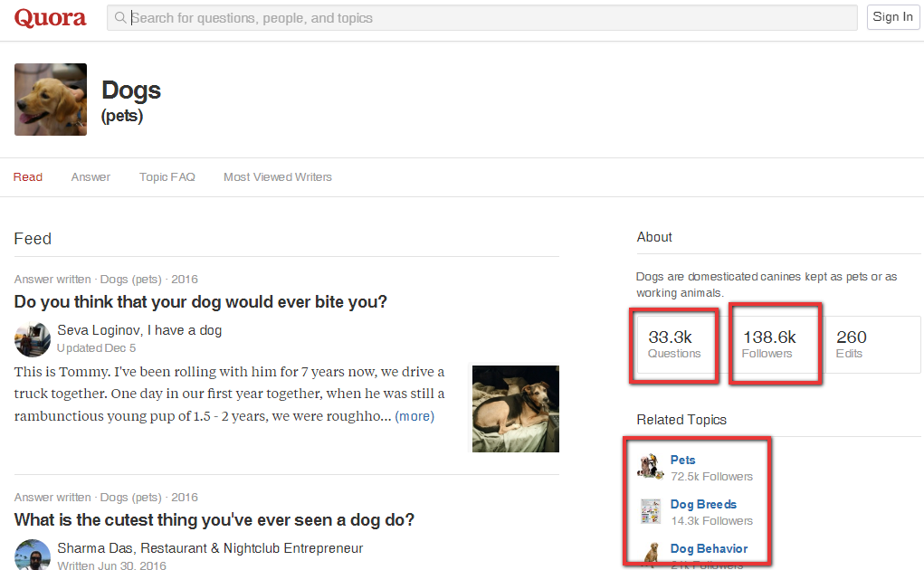Open the photo of Tommy the dog
Image resolution: width=924 pixels, height=570 pixels.
coord(516,409)
